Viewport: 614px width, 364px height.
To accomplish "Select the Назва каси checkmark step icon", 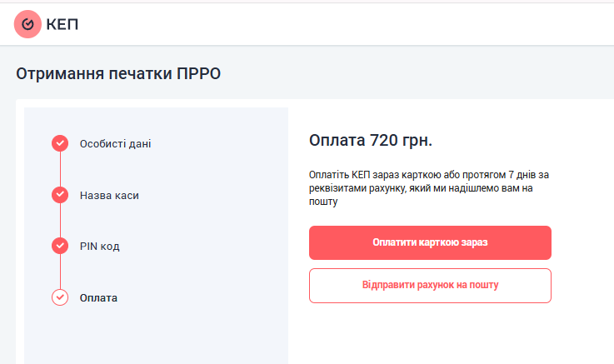I will point(60,195).
